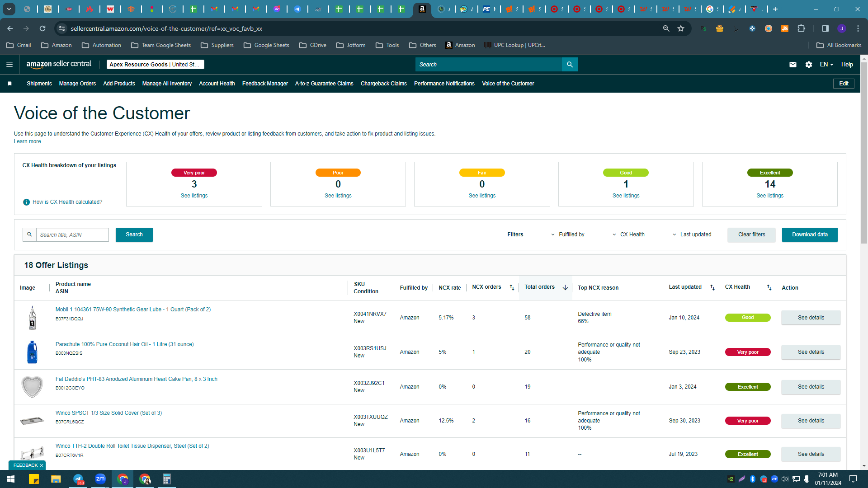Click Download data button

click(810, 235)
